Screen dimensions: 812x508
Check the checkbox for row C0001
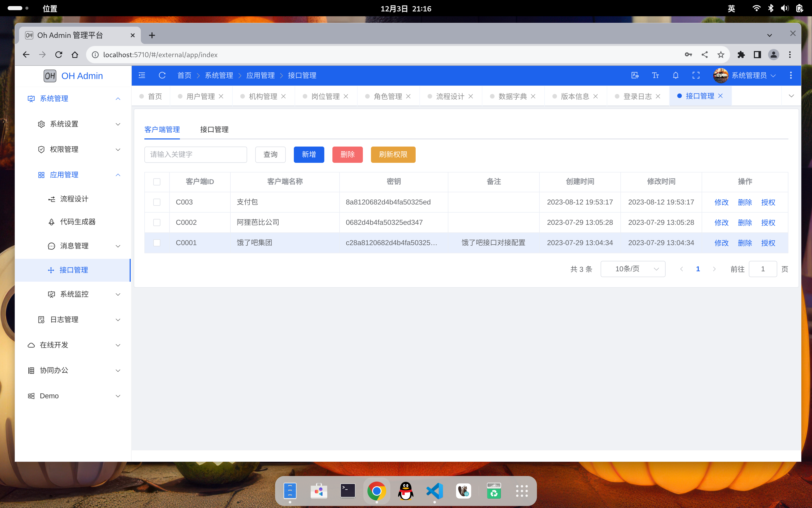[157, 243]
